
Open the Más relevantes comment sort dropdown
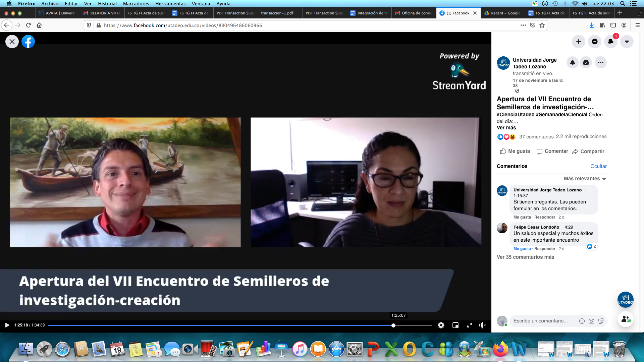[x=585, y=179]
